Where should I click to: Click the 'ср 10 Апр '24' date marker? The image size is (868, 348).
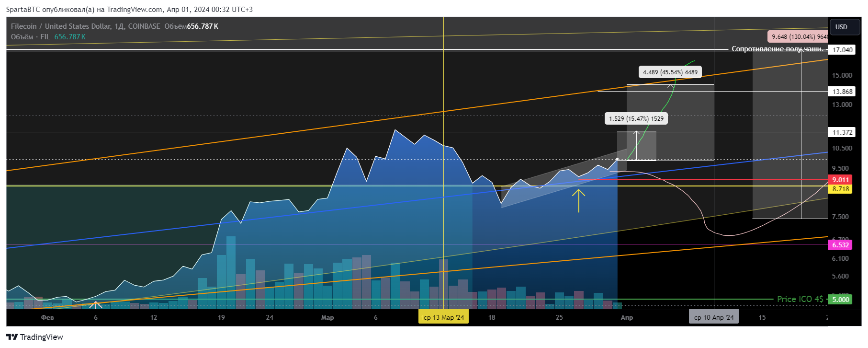(714, 317)
